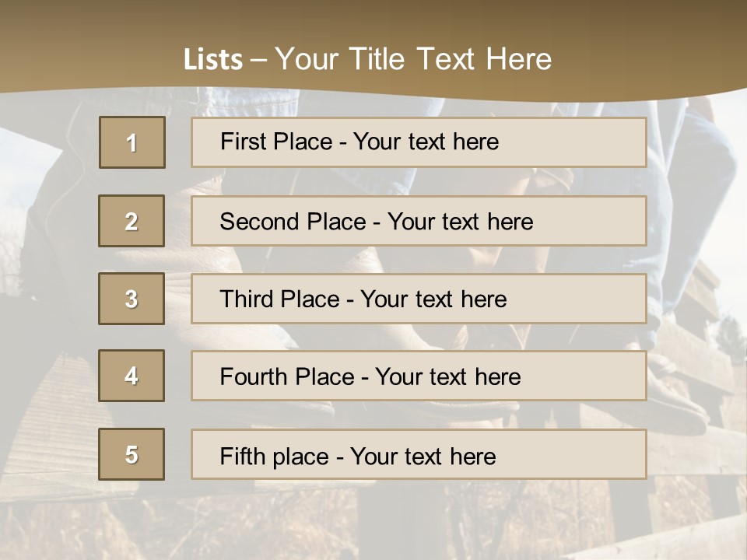Click the number 1 box
The image size is (747, 560).
[132, 142]
